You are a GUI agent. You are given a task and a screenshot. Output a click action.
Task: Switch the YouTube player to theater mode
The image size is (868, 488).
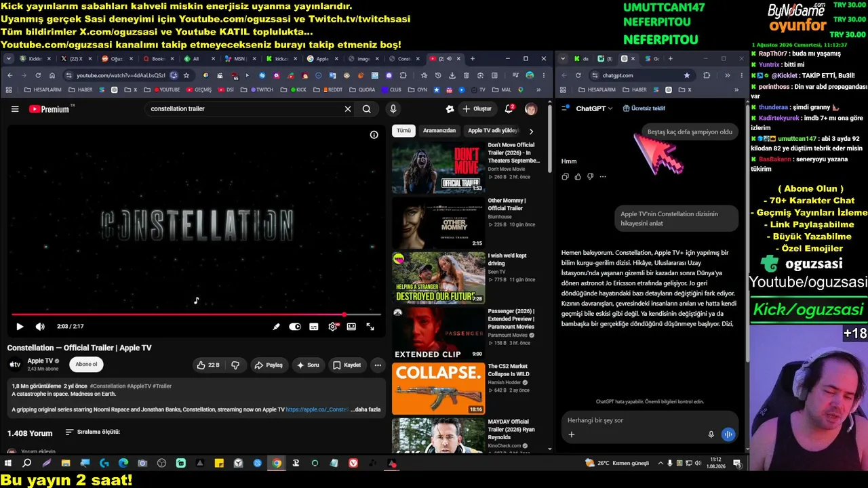pyautogui.click(x=351, y=327)
